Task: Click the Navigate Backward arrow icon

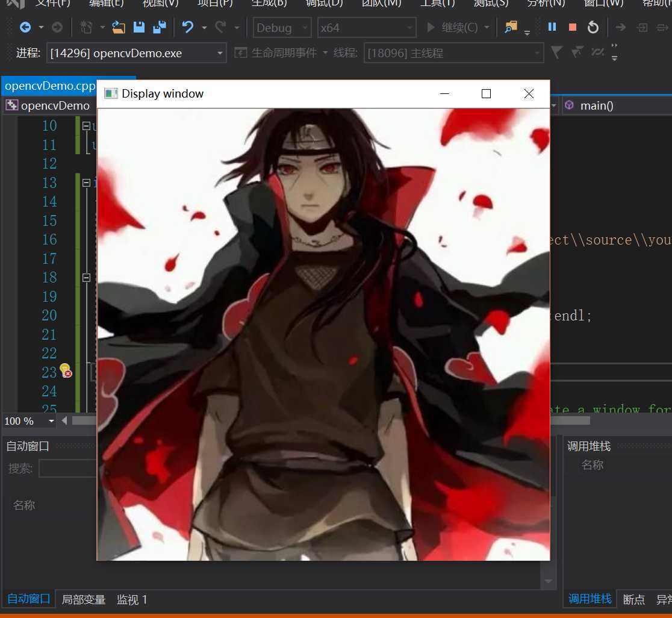Action: point(25,28)
